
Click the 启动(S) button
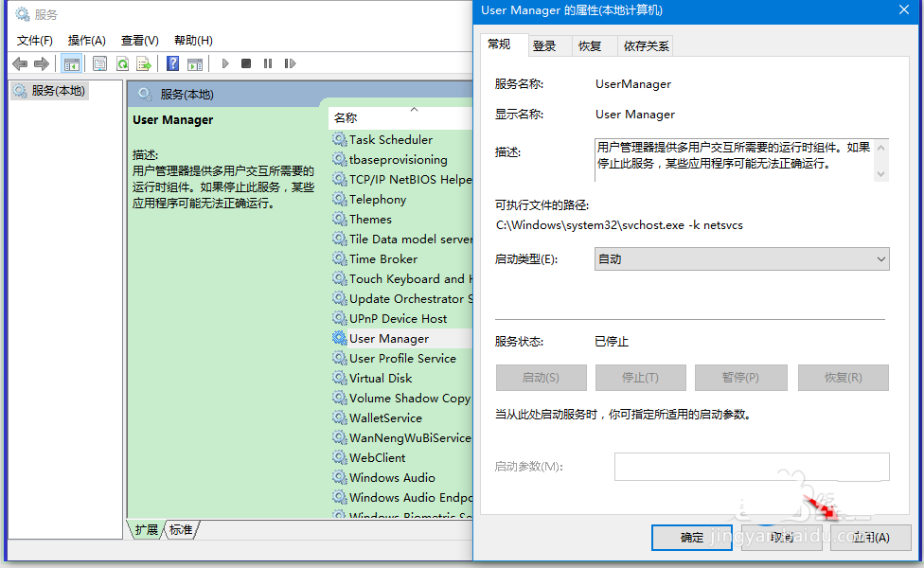541,378
